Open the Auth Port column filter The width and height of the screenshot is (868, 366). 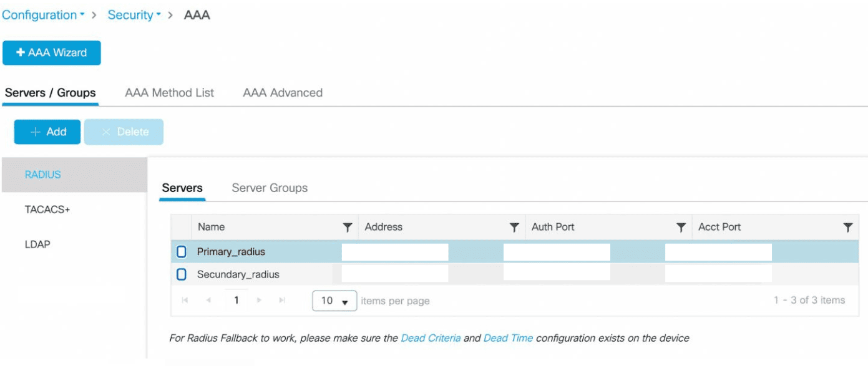[x=681, y=228]
